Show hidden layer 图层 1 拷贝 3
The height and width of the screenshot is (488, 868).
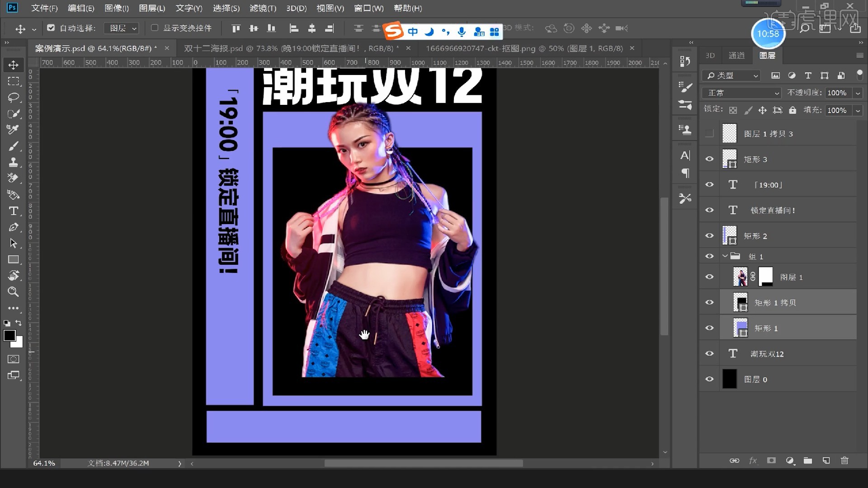pos(709,133)
